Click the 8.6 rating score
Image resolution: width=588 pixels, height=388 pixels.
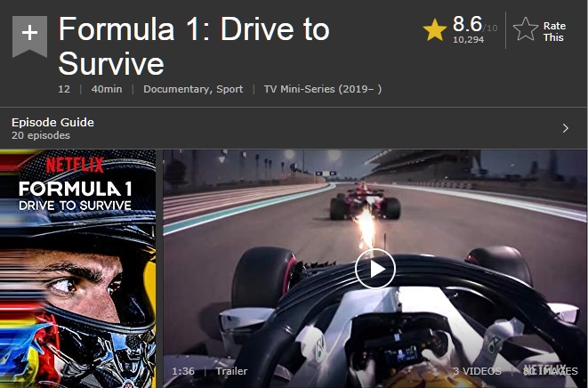point(467,24)
